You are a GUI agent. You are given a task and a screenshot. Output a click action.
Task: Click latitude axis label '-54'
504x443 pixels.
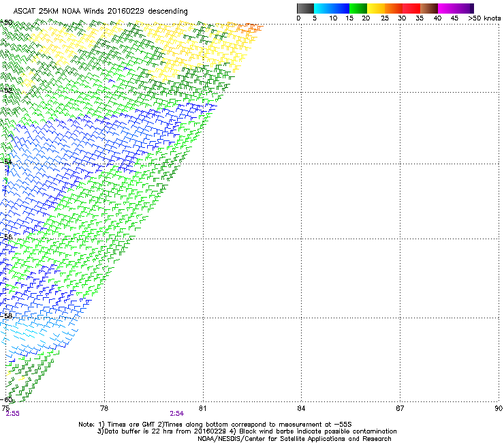(6, 162)
